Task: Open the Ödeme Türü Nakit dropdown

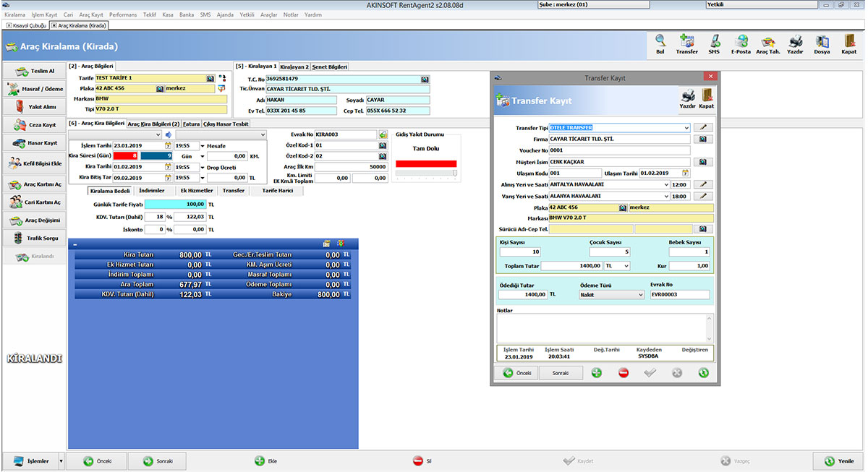Action: [640, 295]
